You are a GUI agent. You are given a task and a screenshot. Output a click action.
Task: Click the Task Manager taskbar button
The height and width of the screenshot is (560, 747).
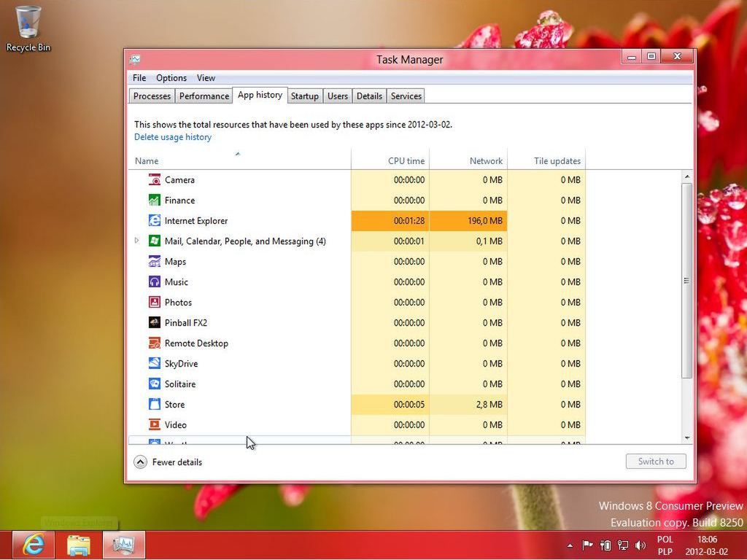pyautogui.click(x=123, y=545)
